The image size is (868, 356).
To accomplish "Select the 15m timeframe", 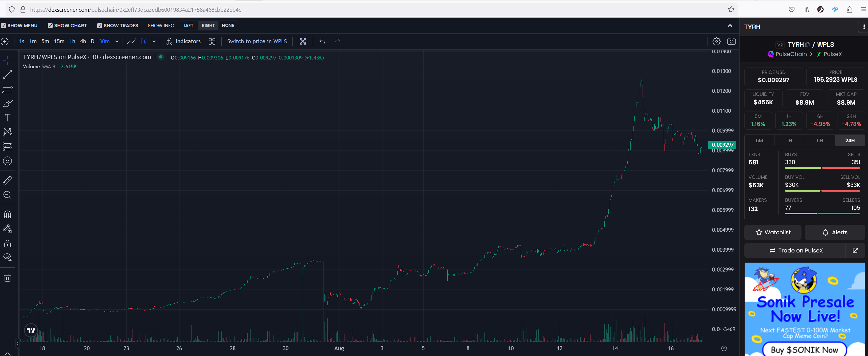I will [59, 41].
